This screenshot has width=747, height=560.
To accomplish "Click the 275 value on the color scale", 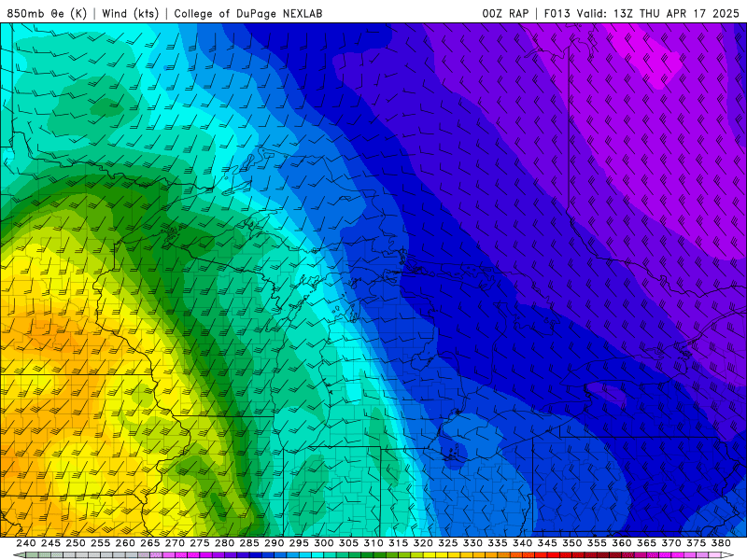I will (x=200, y=543).
